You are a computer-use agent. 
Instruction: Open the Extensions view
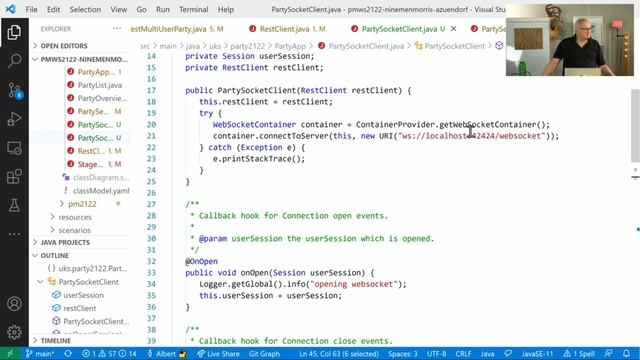14,177
